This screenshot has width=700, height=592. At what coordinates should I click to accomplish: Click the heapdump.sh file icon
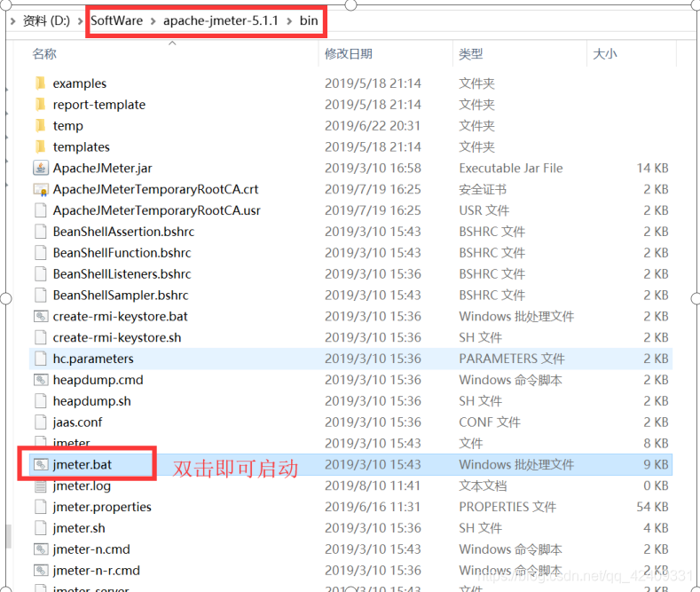pyautogui.click(x=41, y=401)
